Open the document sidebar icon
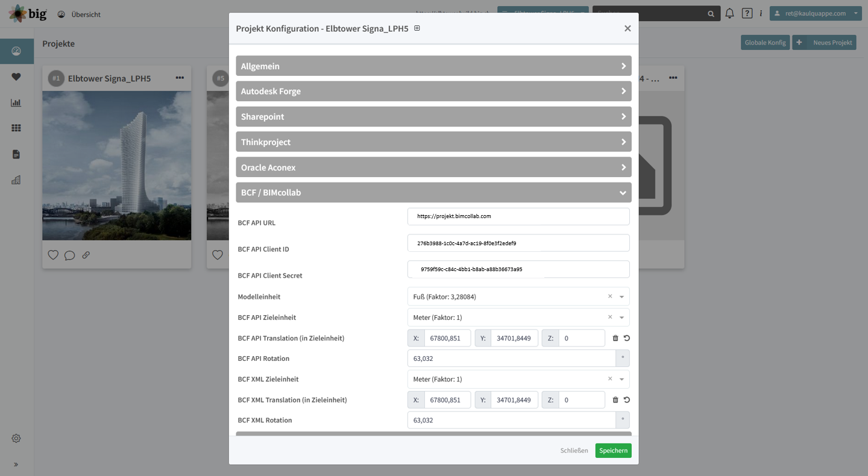This screenshot has width=868, height=476. (x=16, y=154)
